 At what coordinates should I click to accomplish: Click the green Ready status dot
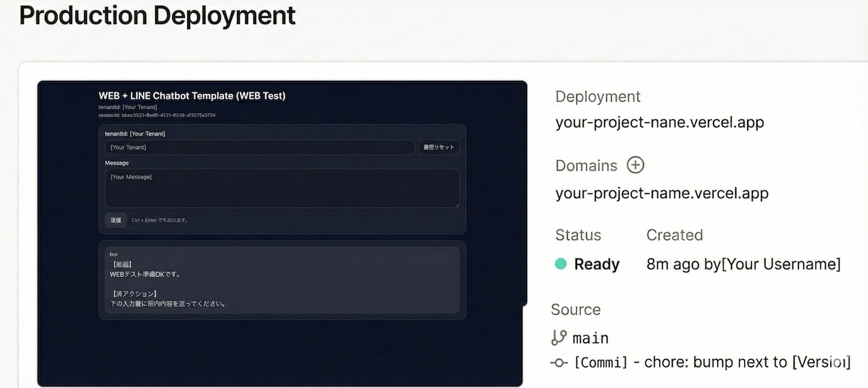pos(561,264)
